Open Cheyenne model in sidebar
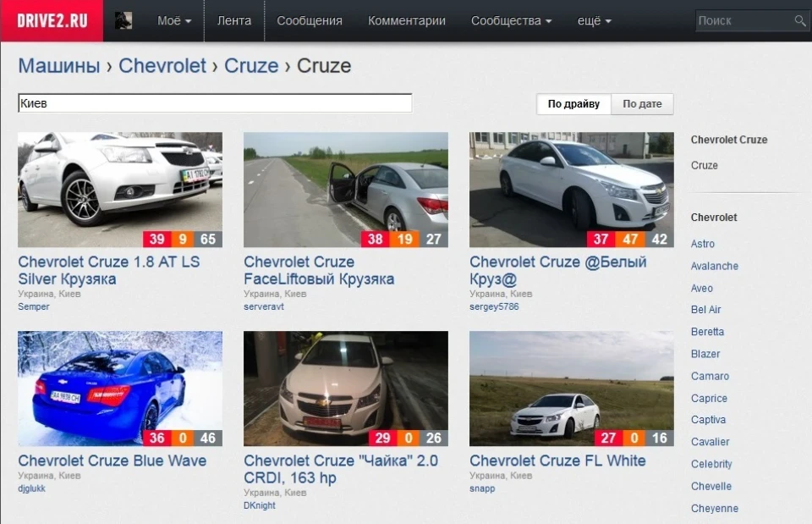 pos(715,509)
